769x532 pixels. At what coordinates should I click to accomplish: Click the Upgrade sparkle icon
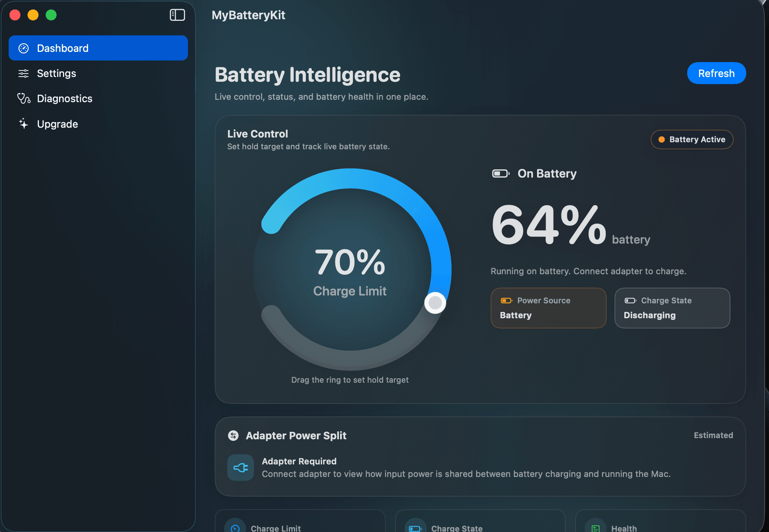click(23, 124)
